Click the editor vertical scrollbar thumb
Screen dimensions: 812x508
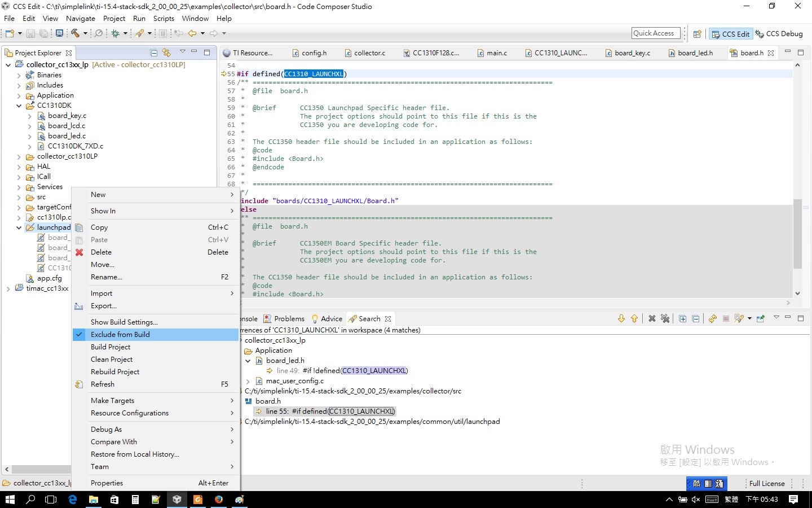(797, 234)
